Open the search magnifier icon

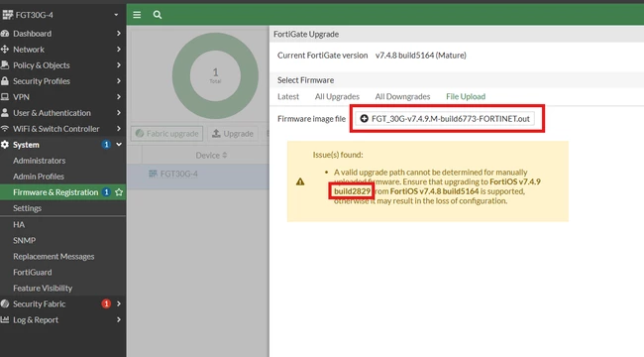coord(158,15)
